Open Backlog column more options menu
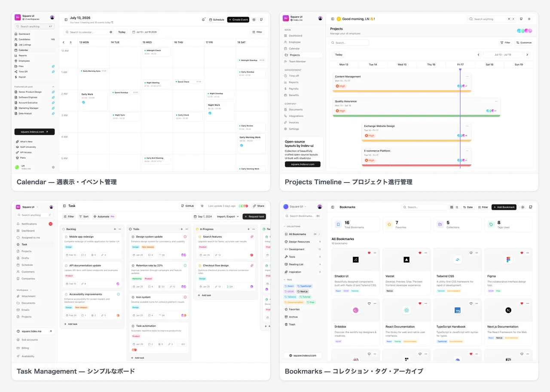Screen dimensions: 550x392 (x=120, y=229)
